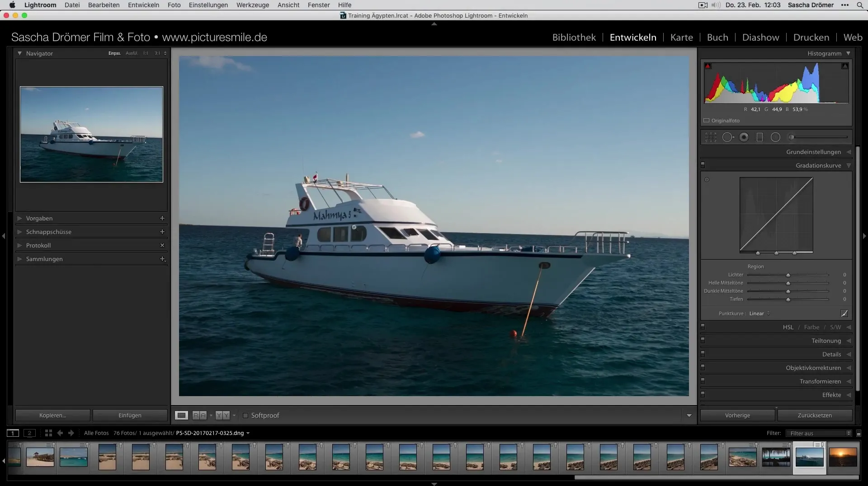The width and height of the screenshot is (868, 486).
Task: Toggle the Gradationskurve panel switch
Action: coord(703,165)
